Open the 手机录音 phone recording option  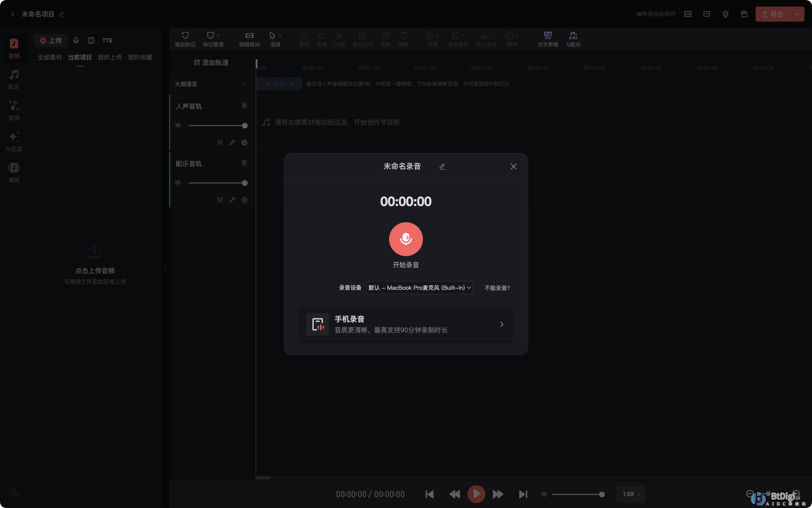[406, 324]
